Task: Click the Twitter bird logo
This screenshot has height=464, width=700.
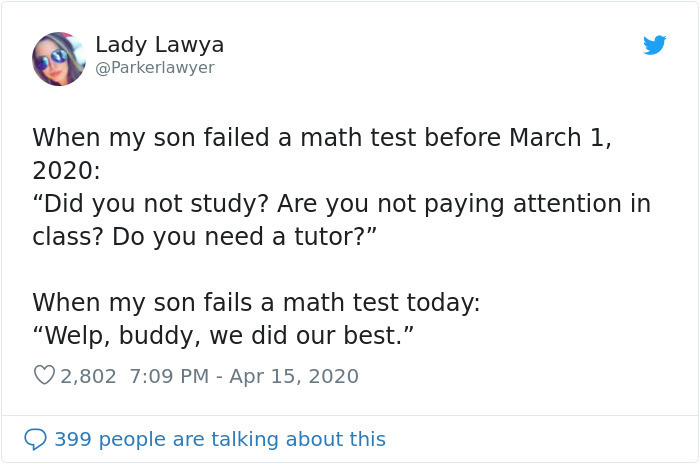Action: click(654, 45)
